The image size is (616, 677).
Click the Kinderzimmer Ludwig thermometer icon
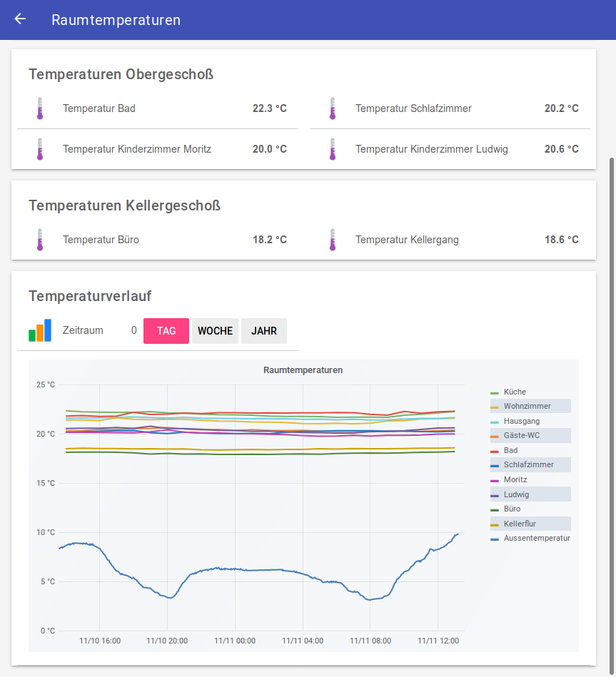click(333, 149)
